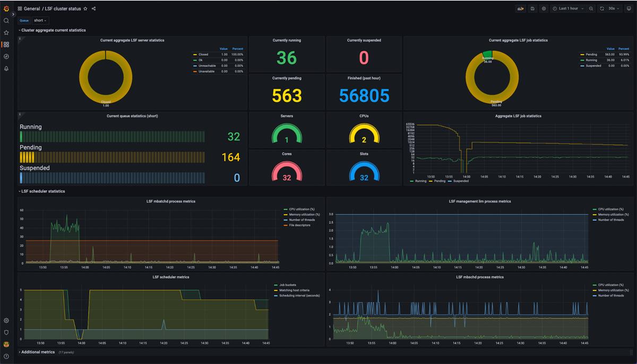The height and width of the screenshot is (364, 637).
Task: Open the Alerting bell icon
Action: click(x=6, y=68)
